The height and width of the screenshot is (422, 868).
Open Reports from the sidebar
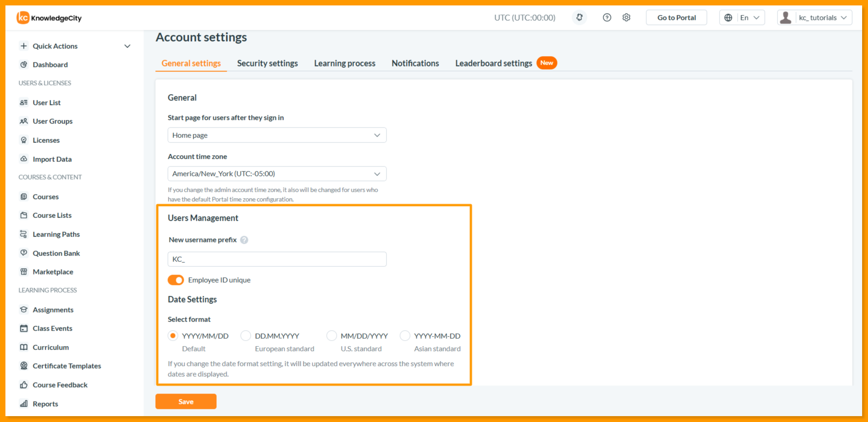tap(45, 404)
